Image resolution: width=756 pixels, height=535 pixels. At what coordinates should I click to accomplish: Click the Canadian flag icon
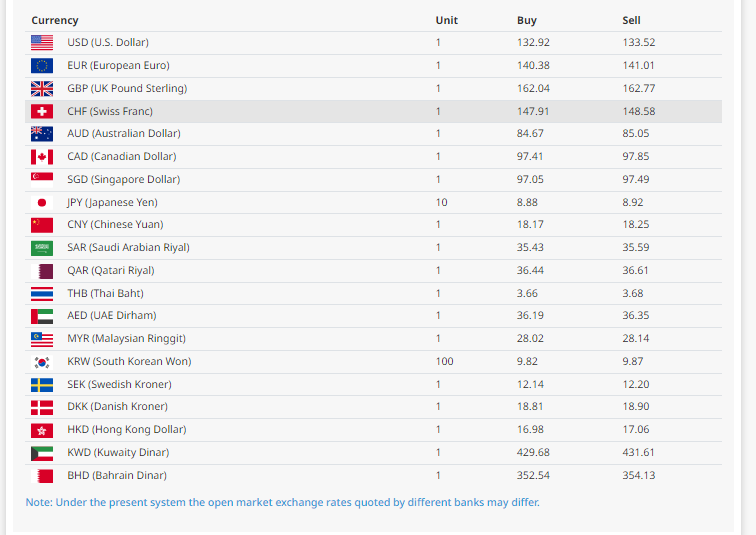coord(42,156)
